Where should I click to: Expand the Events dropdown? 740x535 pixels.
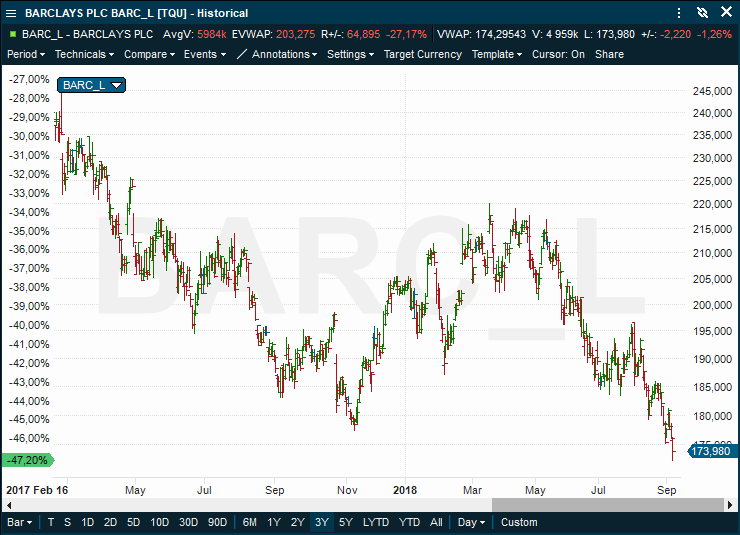(x=205, y=54)
